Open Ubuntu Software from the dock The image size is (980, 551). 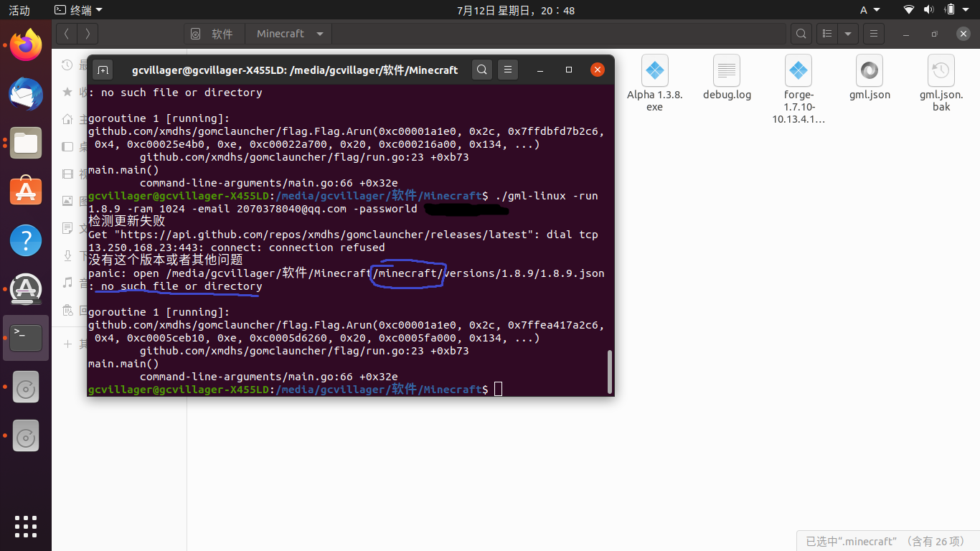(x=26, y=192)
